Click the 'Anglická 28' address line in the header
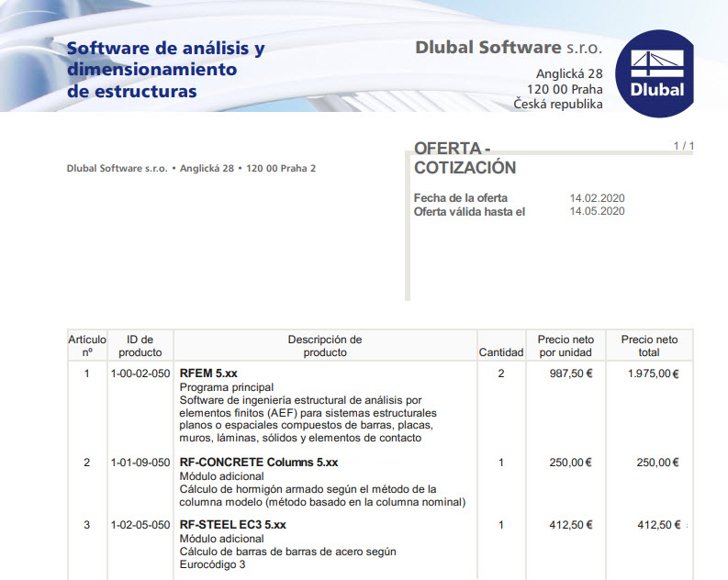The image size is (728, 580). point(569,73)
